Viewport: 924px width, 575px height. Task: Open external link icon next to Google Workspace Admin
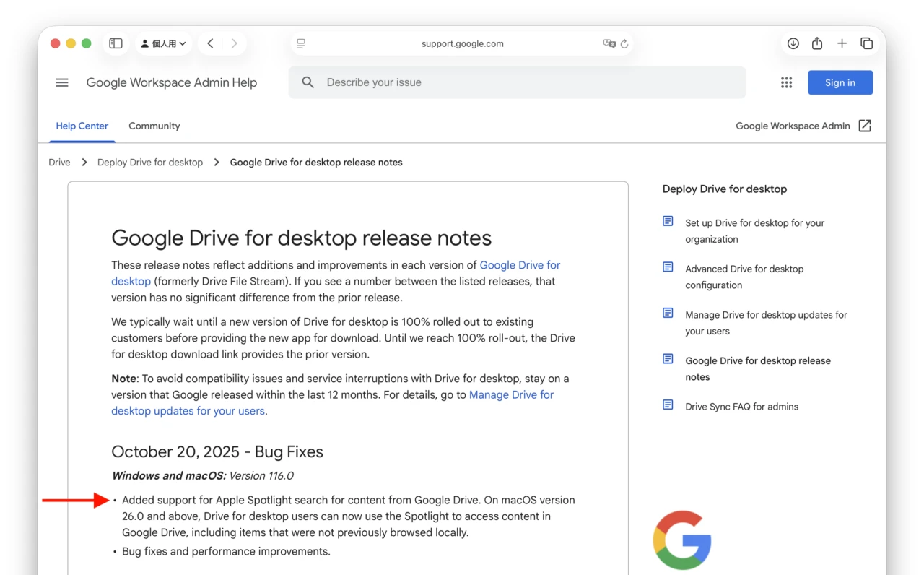[865, 125]
